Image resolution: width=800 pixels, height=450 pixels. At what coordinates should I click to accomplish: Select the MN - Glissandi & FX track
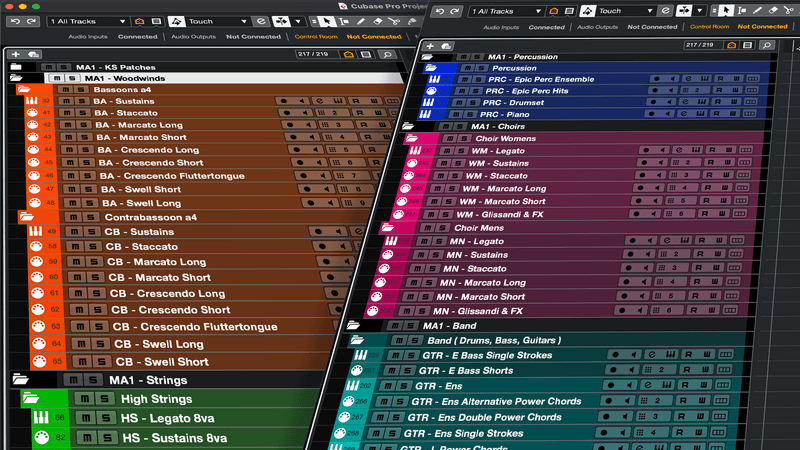[x=478, y=311]
